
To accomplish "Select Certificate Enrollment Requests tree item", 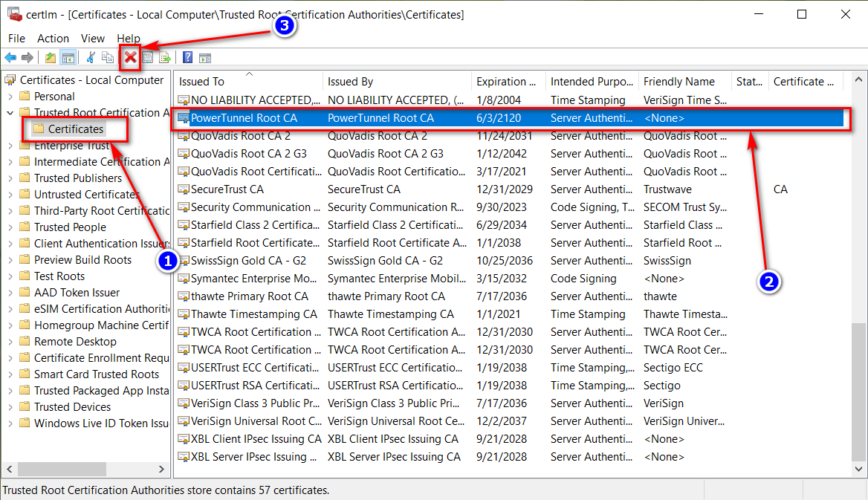I will tap(102, 357).
